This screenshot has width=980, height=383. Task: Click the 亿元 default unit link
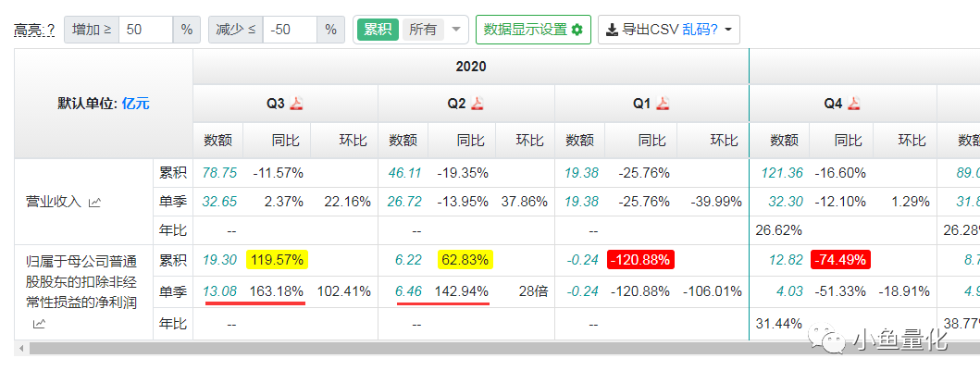(x=136, y=104)
